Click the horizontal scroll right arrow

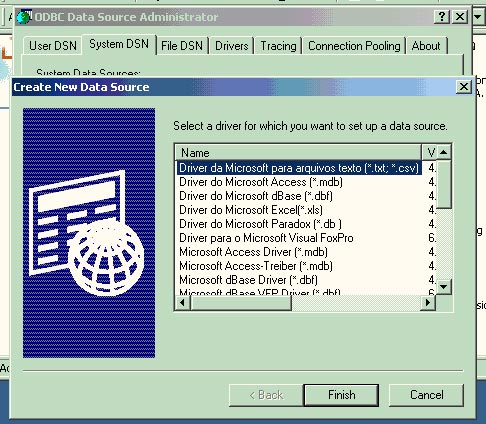click(x=428, y=303)
